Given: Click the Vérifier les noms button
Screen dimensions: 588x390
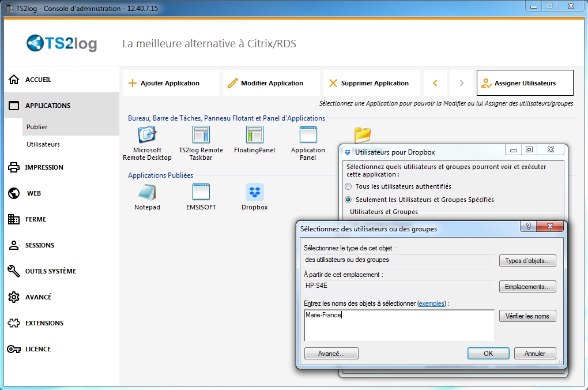Looking at the screenshot, I should tap(527, 316).
